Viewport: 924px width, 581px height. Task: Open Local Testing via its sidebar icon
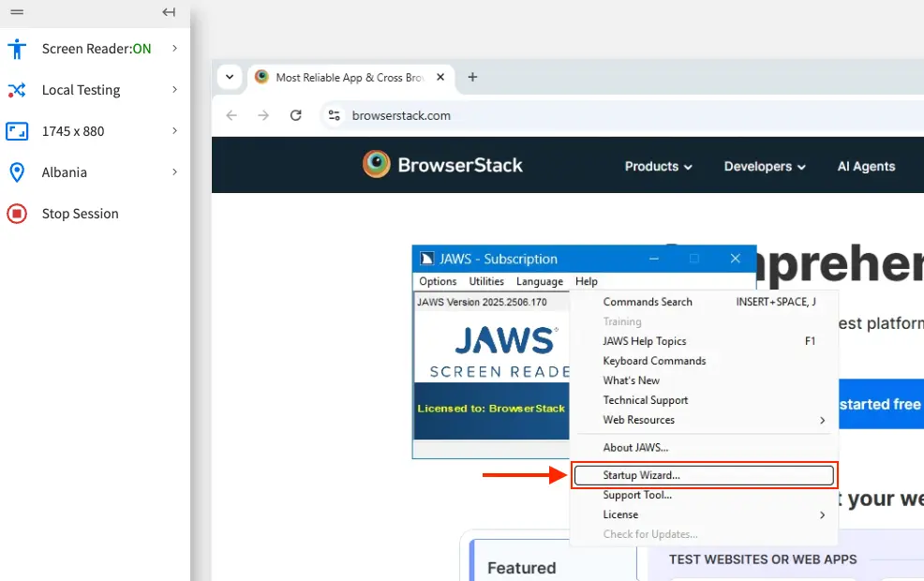click(x=17, y=90)
